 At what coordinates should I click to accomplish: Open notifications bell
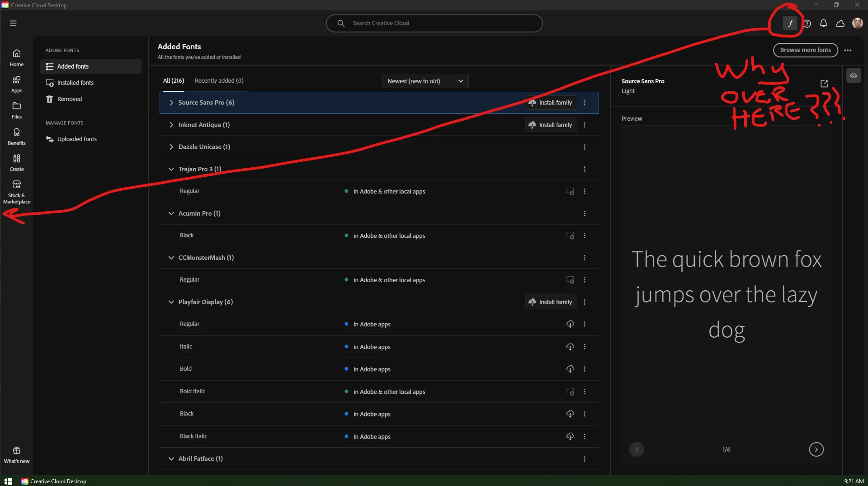tap(823, 23)
